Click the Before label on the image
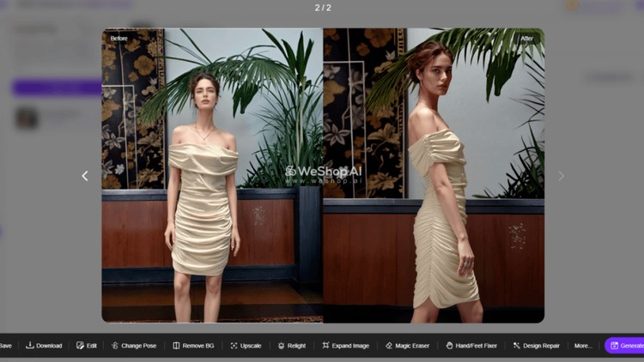The image size is (644, 362). [118, 38]
